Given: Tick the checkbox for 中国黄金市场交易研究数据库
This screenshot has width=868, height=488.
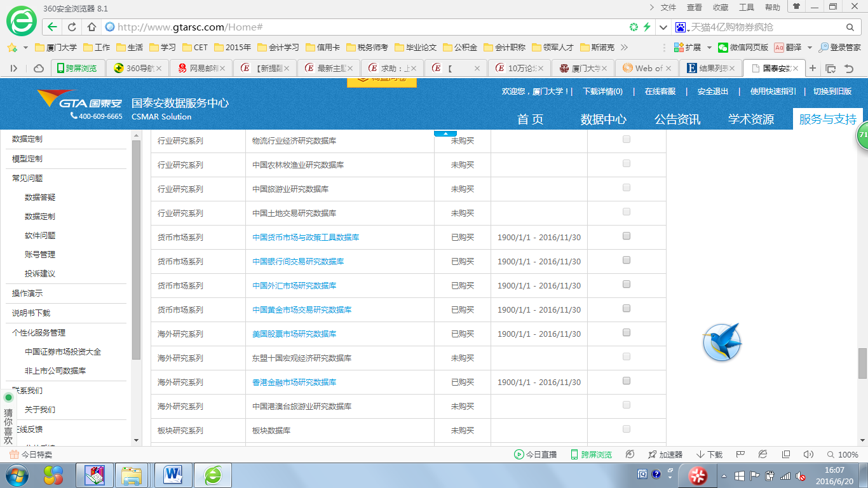Looking at the screenshot, I should tap(627, 309).
